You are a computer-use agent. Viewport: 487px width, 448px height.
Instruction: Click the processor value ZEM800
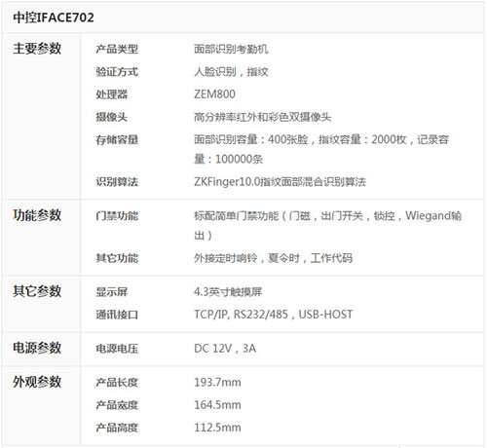(x=214, y=94)
